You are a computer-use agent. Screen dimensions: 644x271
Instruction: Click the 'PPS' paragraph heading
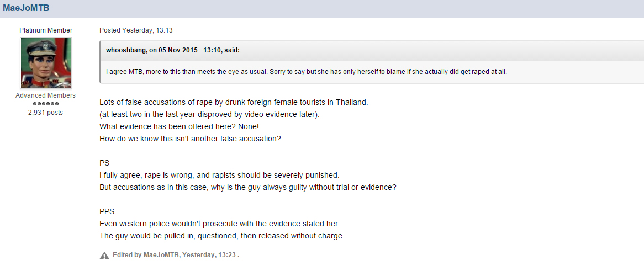pyautogui.click(x=107, y=211)
